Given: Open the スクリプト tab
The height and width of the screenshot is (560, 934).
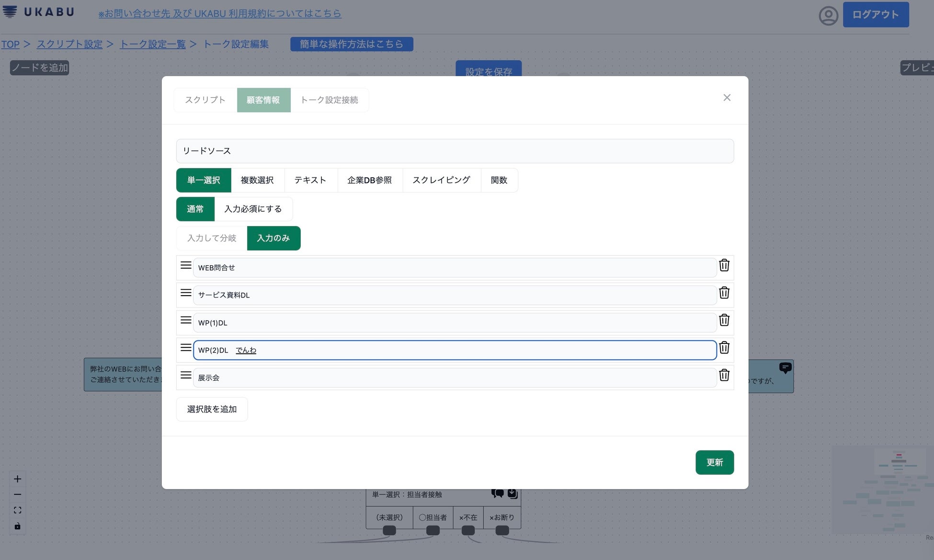Looking at the screenshot, I should pyautogui.click(x=205, y=100).
